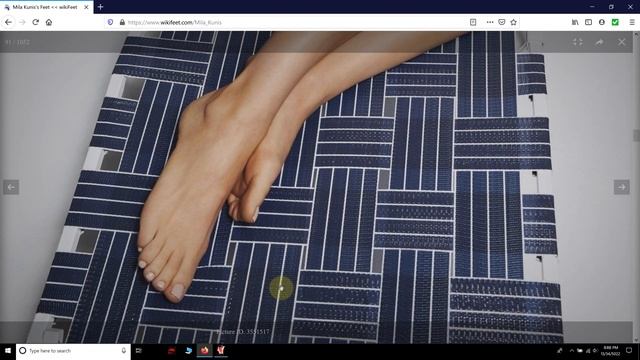Click the Picture ID caption text
Viewport: 640px width, 360px height.
pos(242,332)
